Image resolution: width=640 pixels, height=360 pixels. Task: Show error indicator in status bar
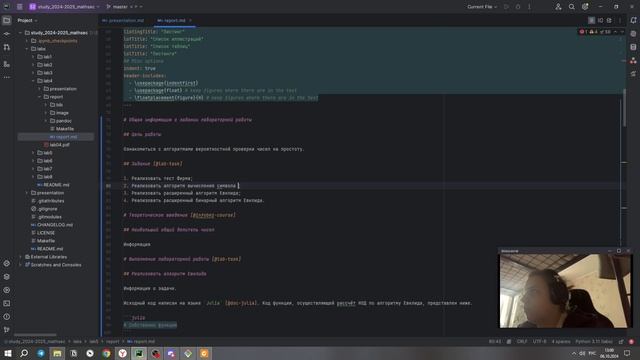point(631,341)
